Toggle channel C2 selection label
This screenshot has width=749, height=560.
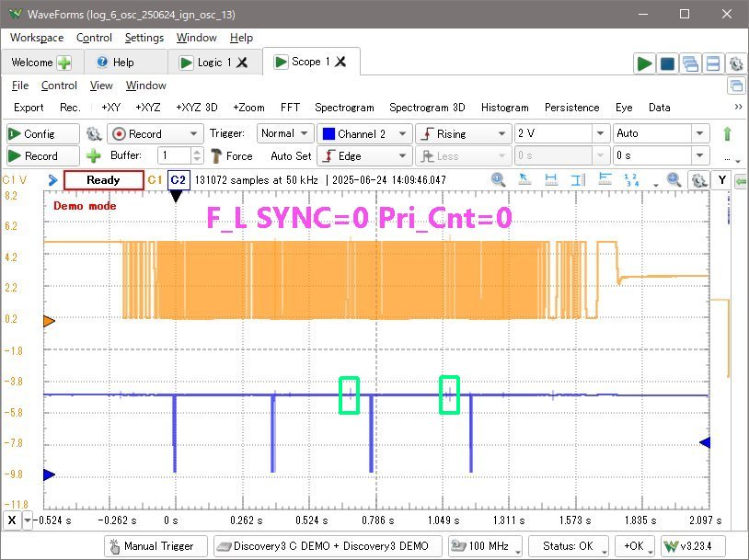[x=179, y=180]
